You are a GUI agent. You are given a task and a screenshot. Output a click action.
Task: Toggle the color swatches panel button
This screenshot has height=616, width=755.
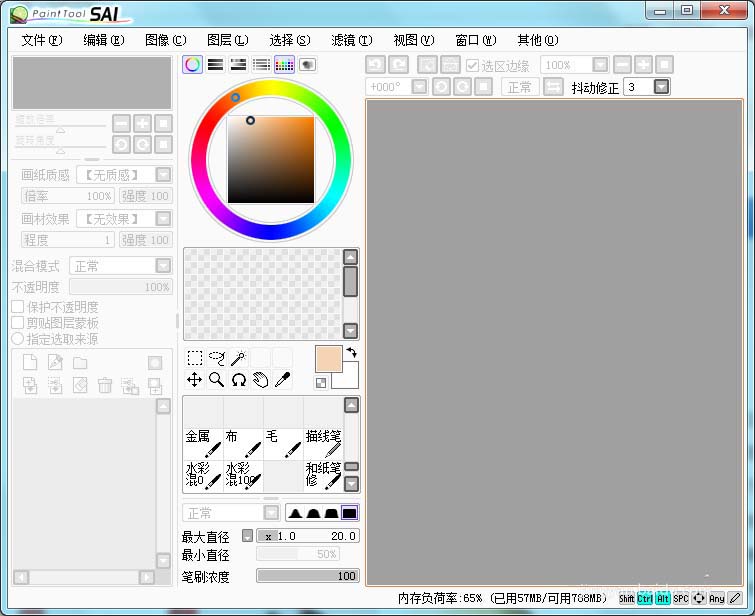click(x=283, y=64)
